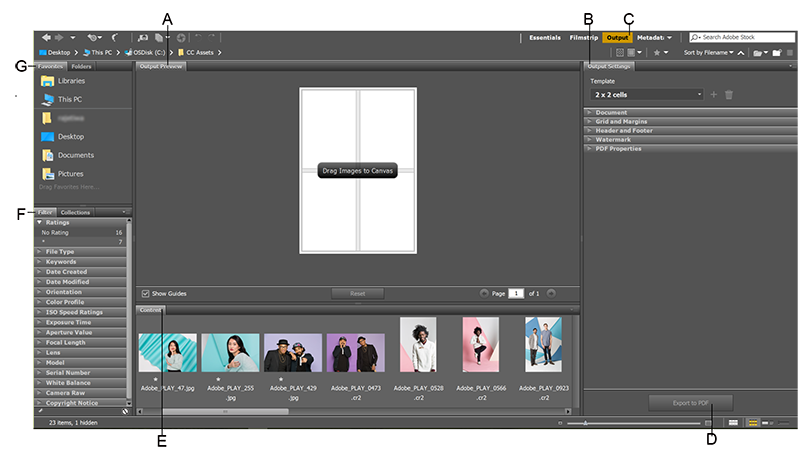This screenshot has height=457, width=800.
Task: Expand the Watermark section
Action: (x=612, y=140)
